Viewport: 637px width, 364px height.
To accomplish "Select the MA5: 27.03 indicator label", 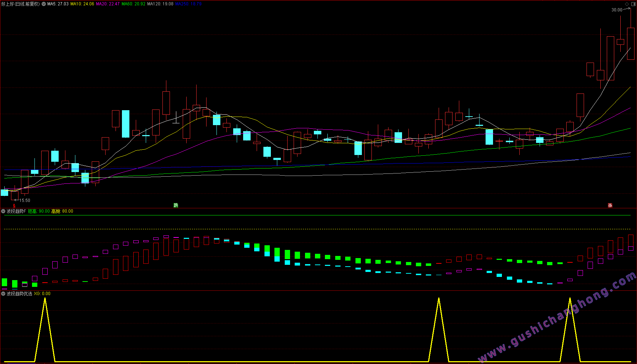I will click(58, 4).
